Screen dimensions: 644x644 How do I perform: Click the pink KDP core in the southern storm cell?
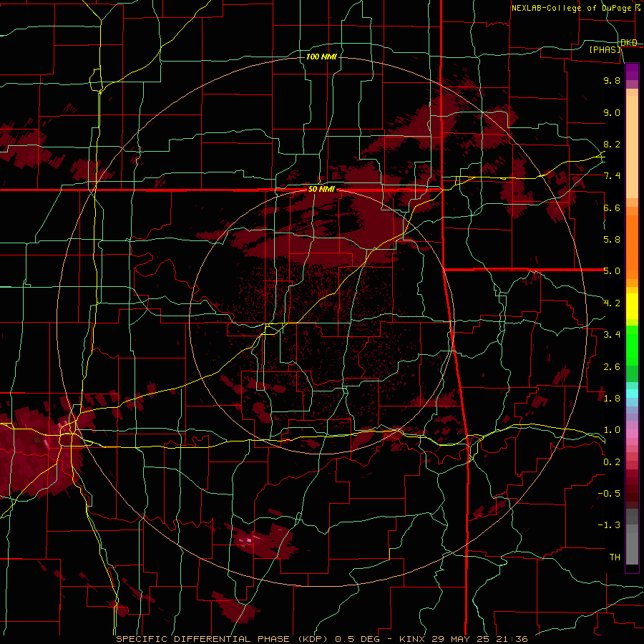click(x=248, y=540)
